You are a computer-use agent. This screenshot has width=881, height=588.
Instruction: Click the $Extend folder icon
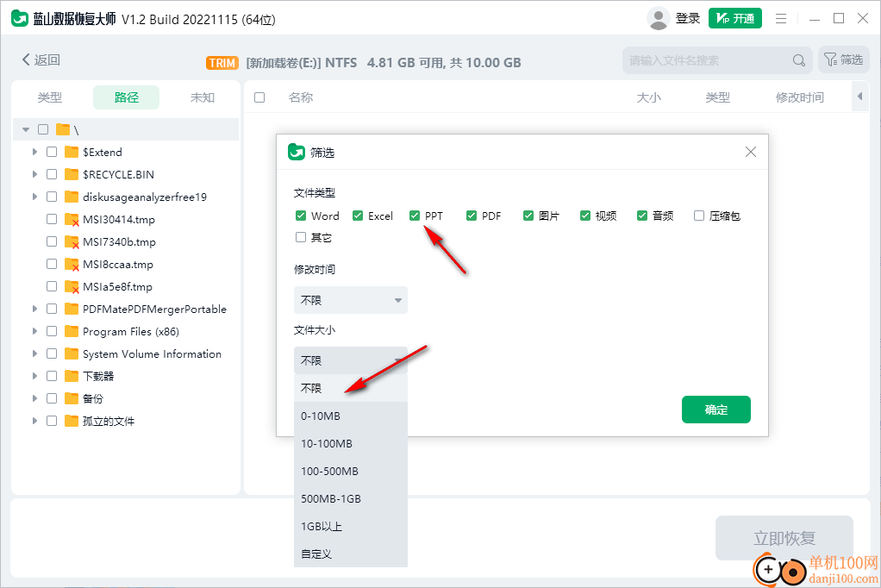click(x=72, y=152)
